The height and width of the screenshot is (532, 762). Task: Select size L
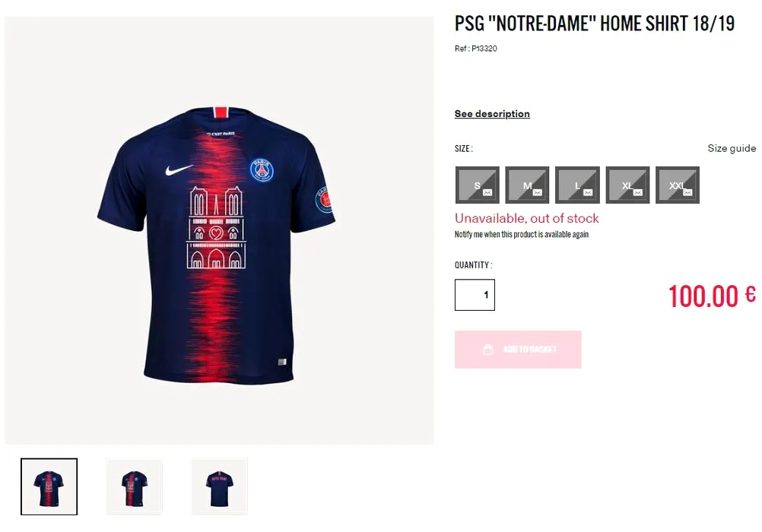[x=577, y=185]
